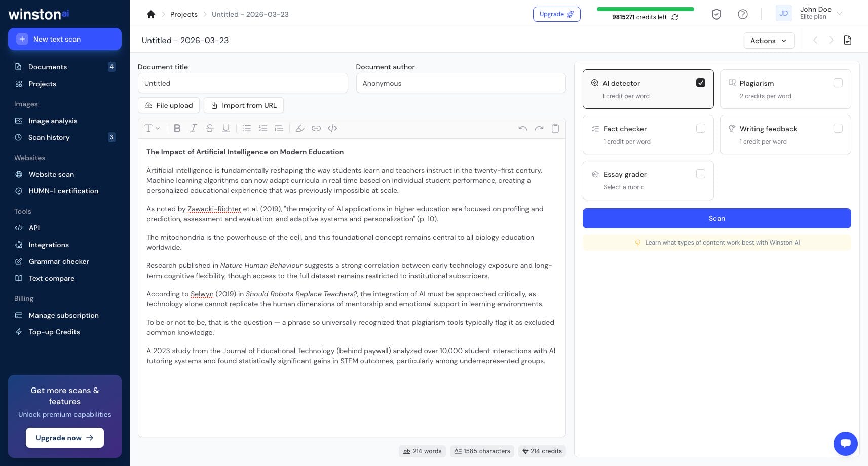868x466 pixels.
Task: Insert a link via toolbar icon
Action: click(x=316, y=128)
